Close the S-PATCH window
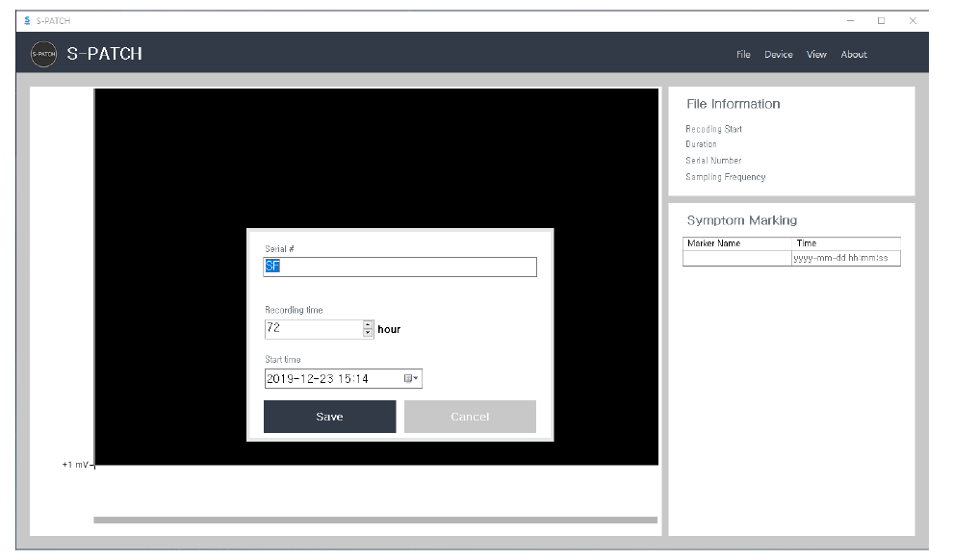The width and height of the screenshot is (953, 560). click(x=912, y=20)
